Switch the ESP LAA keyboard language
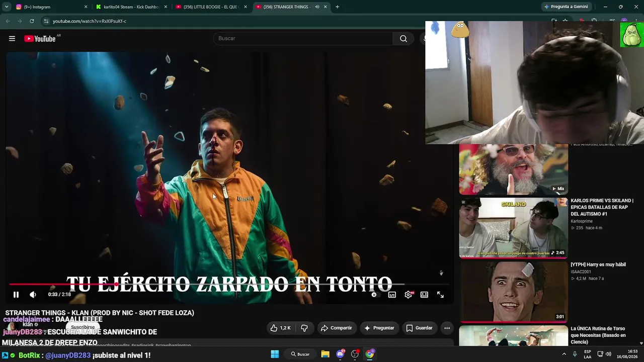This screenshot has height=362, width=644. [588, 354]
